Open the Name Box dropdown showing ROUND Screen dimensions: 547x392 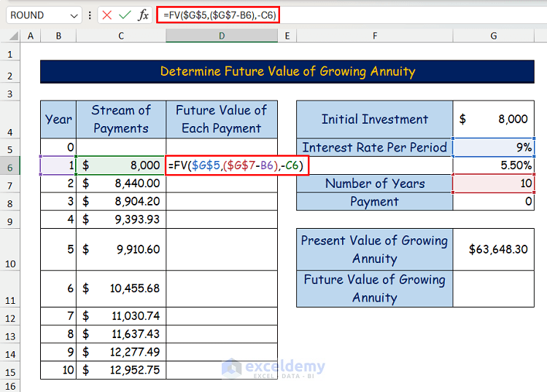click(x=74, y=16)
